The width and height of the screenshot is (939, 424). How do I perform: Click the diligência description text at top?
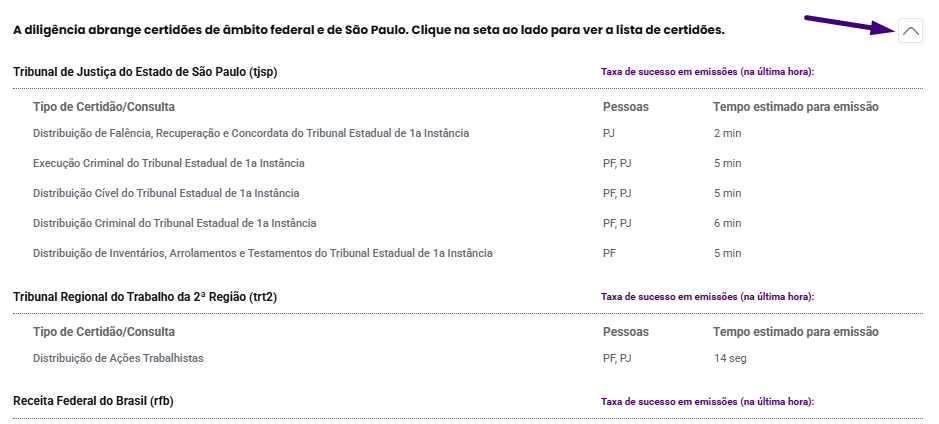pyautogui.click(x=369, y=30)
